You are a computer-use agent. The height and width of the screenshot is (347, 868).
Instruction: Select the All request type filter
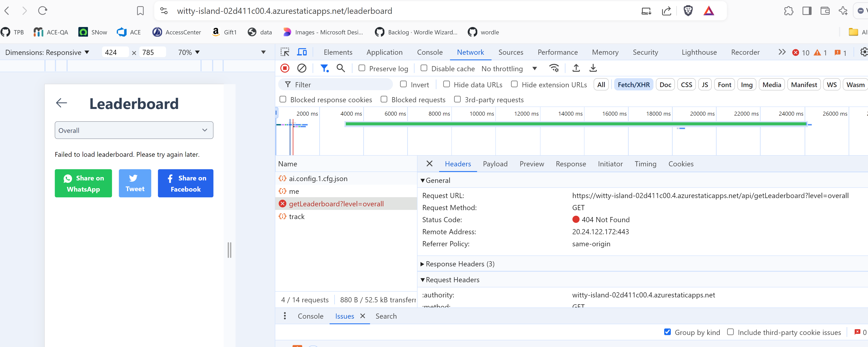(x=601, y=85)
